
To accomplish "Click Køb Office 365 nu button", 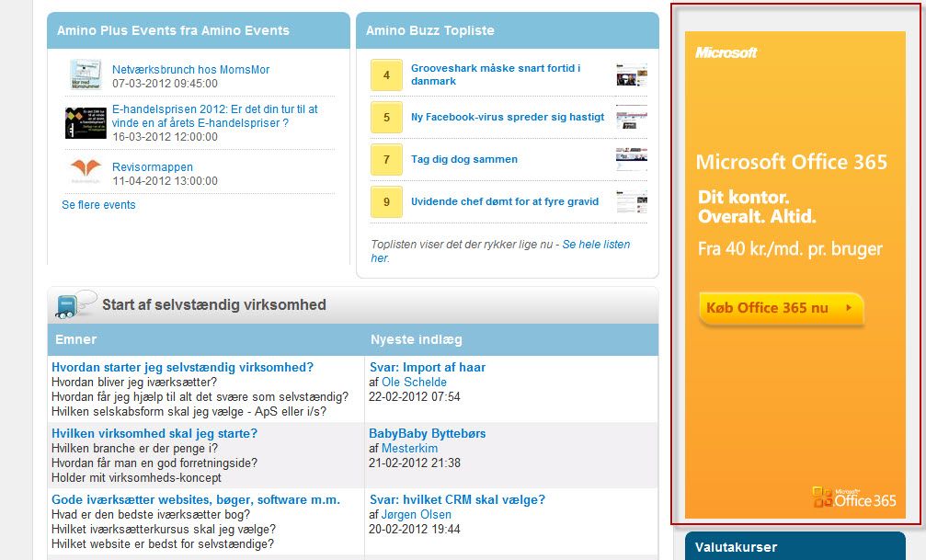I will [x=781, y=308].
